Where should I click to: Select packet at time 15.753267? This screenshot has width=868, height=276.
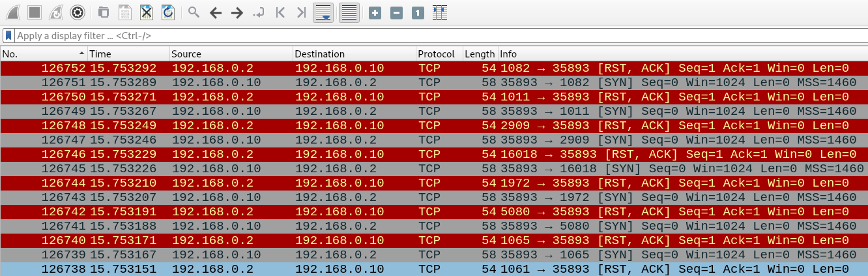coord(434,111)
